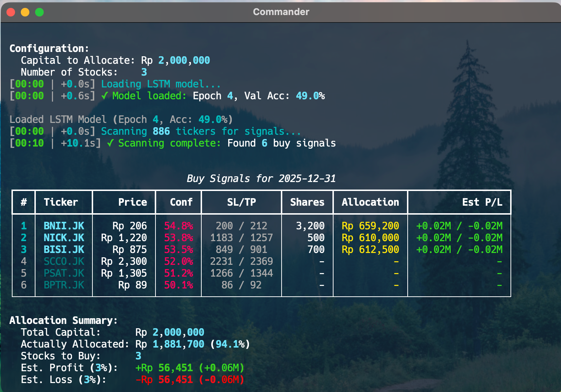The image size is (561, 392).
Task: Click the 'Model loaded:' log text
Action: tap(149, 96)
